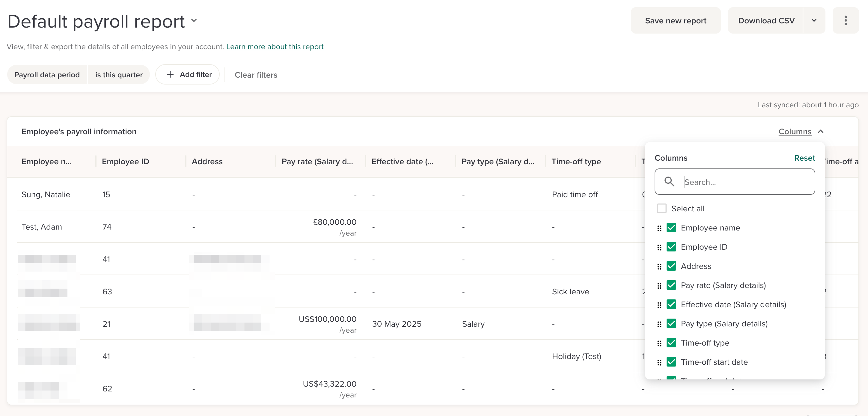Viewport: 868px width, 416px height.
Task: Grab the drag handle beside Time-off start date
Action: click(659, 362)
